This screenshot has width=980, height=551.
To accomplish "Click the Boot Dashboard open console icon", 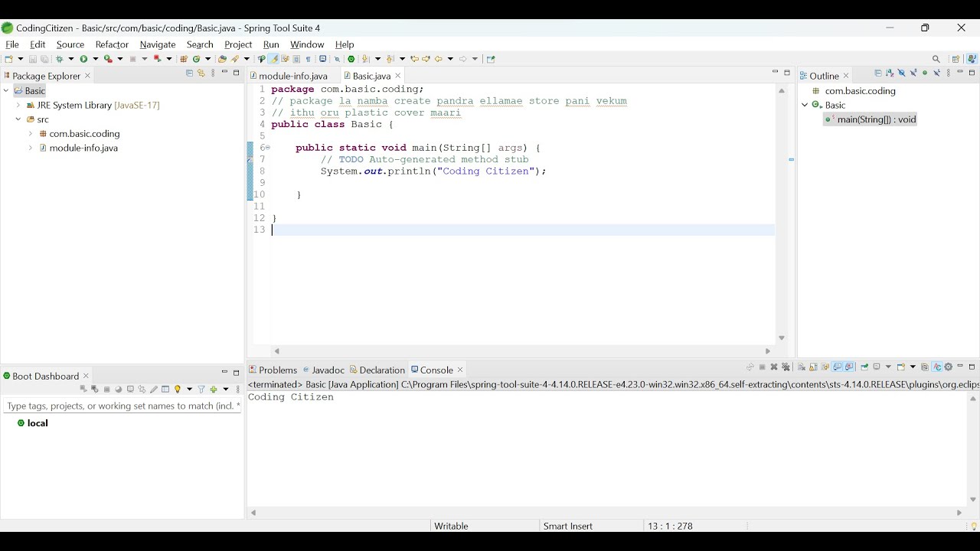I will (x=130, y=390).
